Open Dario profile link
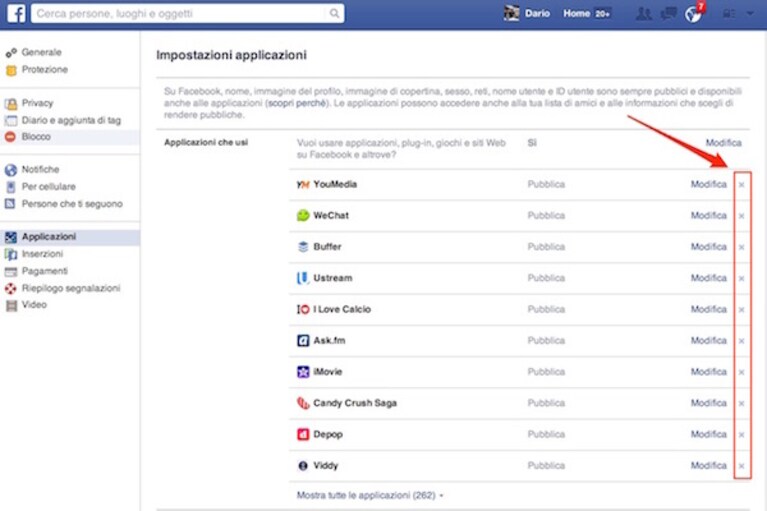The width and height of the screenshot is (767, 511). click(537, 13)
